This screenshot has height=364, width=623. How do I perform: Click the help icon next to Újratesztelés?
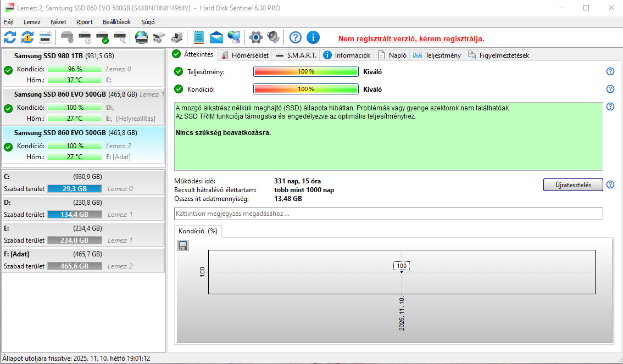point(610,184)
